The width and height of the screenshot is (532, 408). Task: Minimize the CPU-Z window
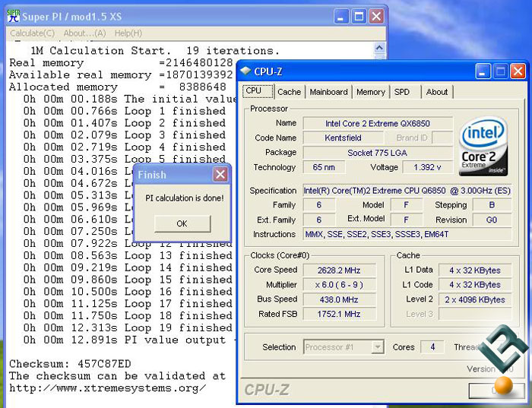click(483, 71)
